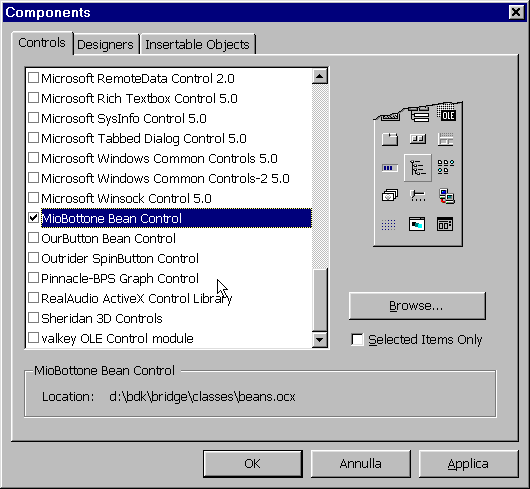Switch to the Designers tab
This screenshot has width=530, height=489.
pyautogui.click(x=105, y=45)
